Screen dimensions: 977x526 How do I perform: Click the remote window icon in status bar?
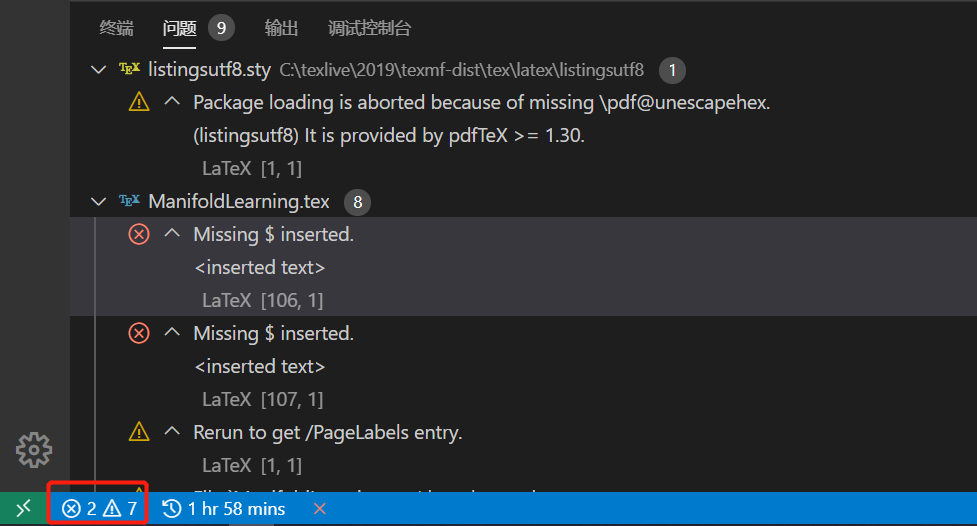pyautogui.click(x=23, y=509)
